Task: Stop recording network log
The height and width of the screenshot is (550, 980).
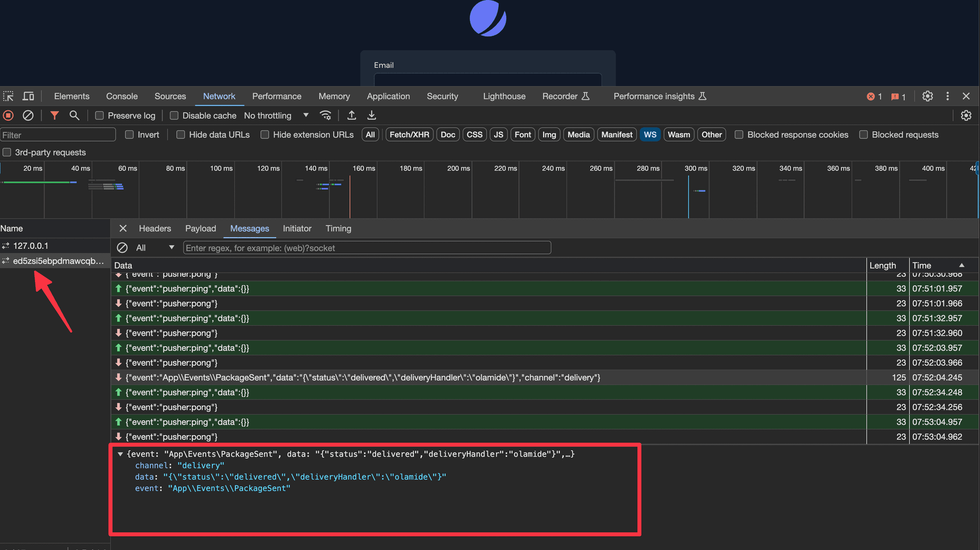Action: pyautogui.click(x=8, y=115)
